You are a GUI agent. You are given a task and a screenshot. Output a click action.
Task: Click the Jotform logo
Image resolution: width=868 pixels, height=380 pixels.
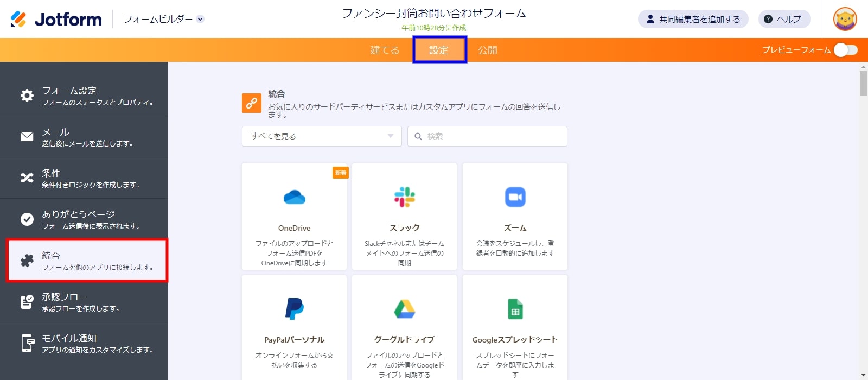pos(56,19)
